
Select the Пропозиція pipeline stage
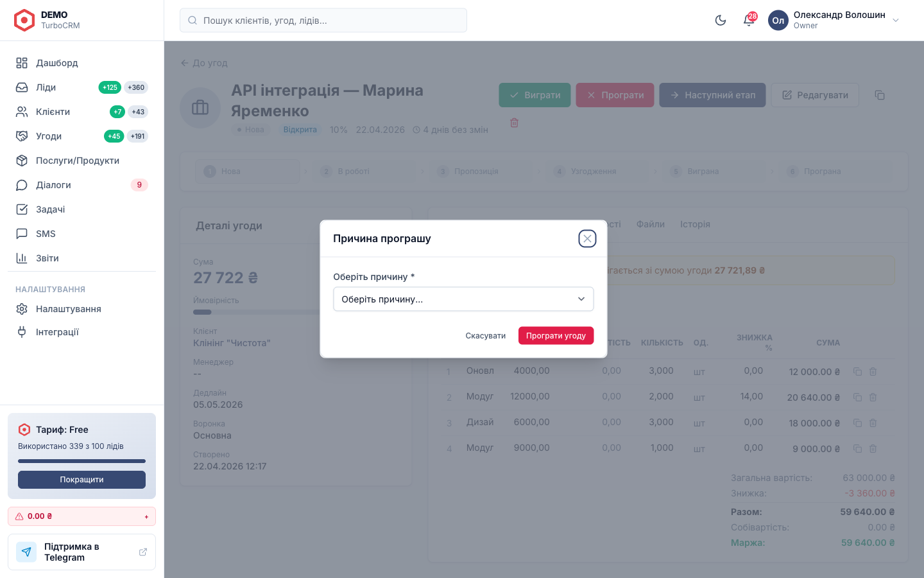pyautogui.click(x=481, y=171)
